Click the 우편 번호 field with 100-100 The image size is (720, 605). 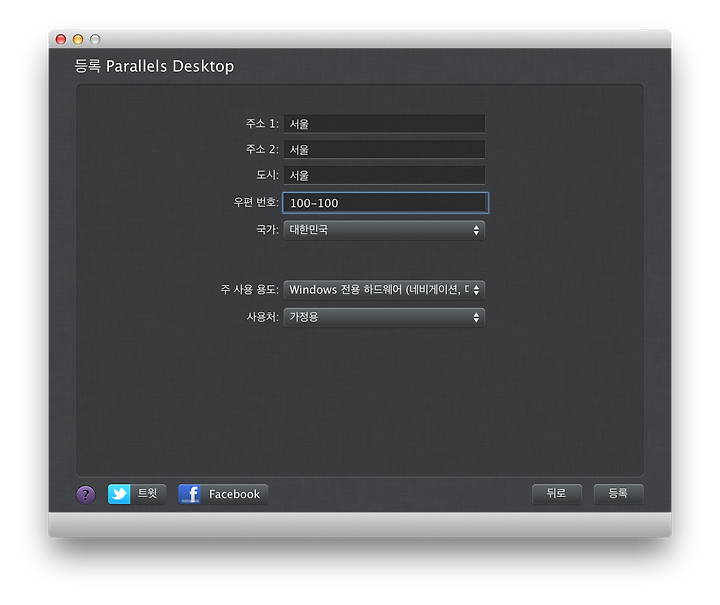click(385, 203)
